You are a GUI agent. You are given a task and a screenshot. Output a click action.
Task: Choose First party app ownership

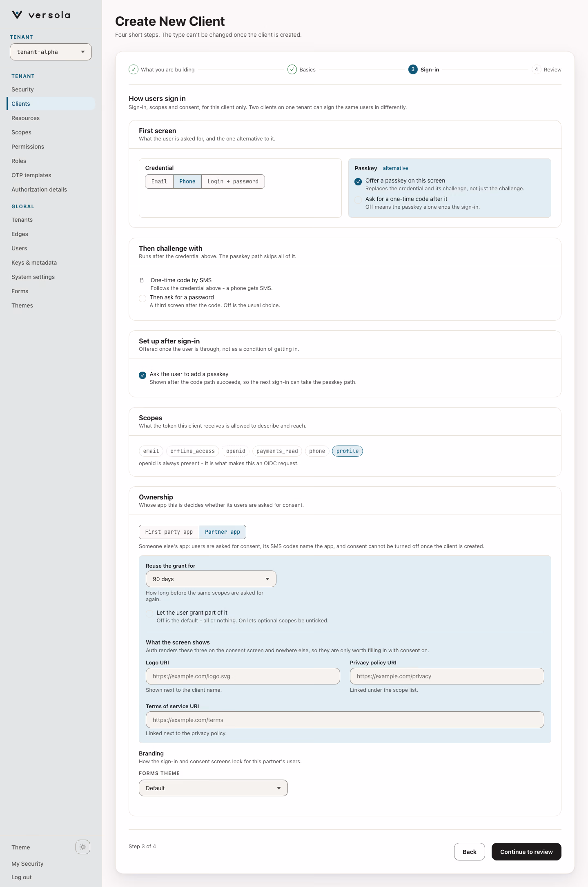click(169, 532)
